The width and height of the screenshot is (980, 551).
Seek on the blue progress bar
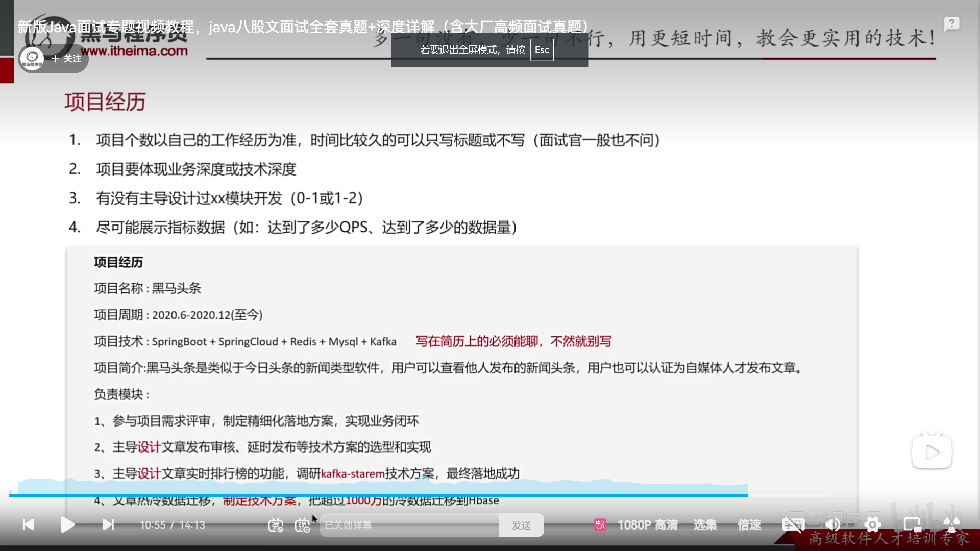[378, 495]
